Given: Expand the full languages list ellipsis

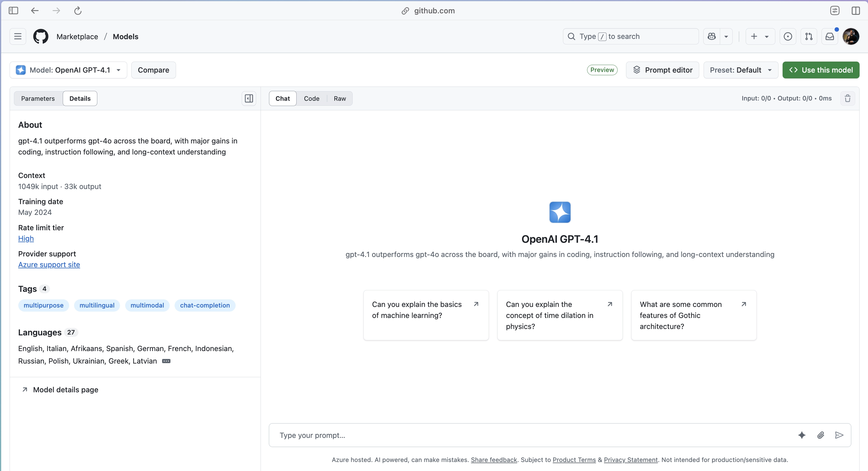Looking at the screenshot, I should pyautogui.click(x=166, y=361).
